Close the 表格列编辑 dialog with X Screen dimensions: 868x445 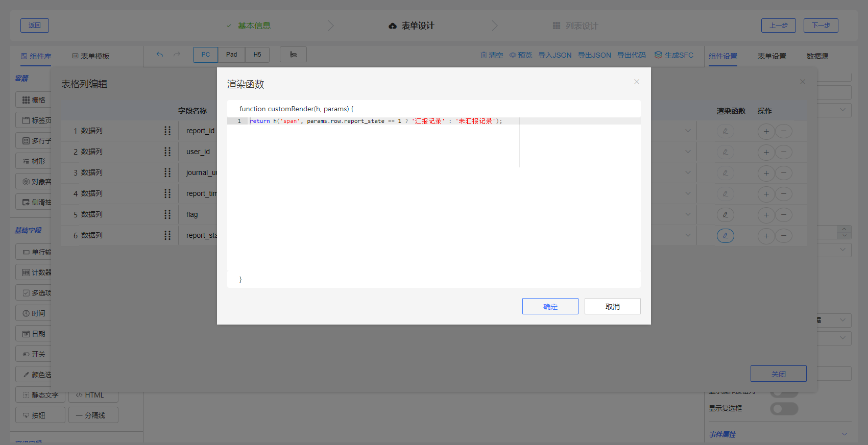[x=803, y=82]
